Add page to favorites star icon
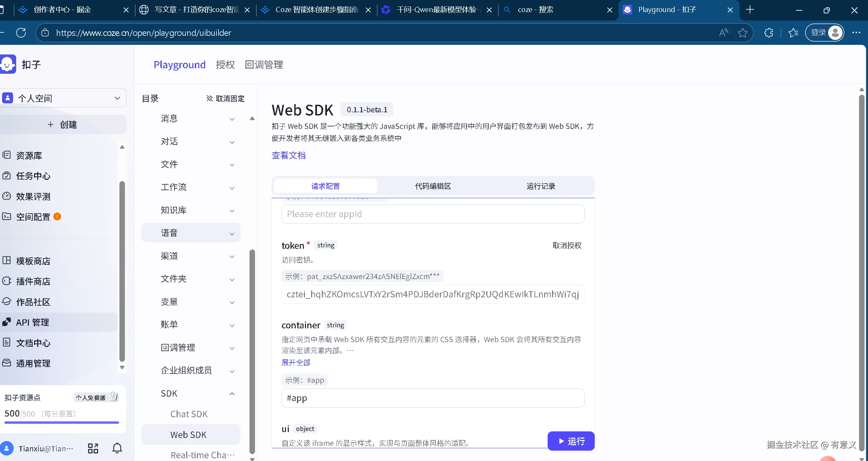Viewport: 868px width, 461px height. pyautogui.click(x=742, y=33)
